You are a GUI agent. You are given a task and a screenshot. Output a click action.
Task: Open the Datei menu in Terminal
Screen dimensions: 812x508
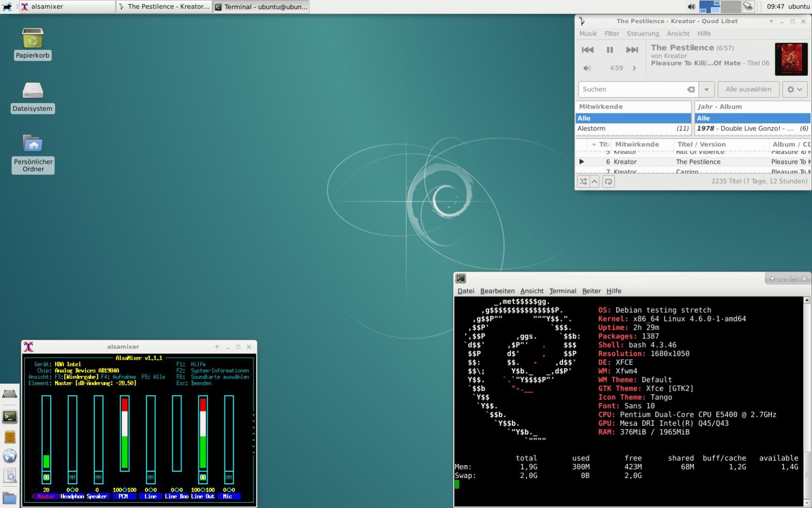point(466,291)
